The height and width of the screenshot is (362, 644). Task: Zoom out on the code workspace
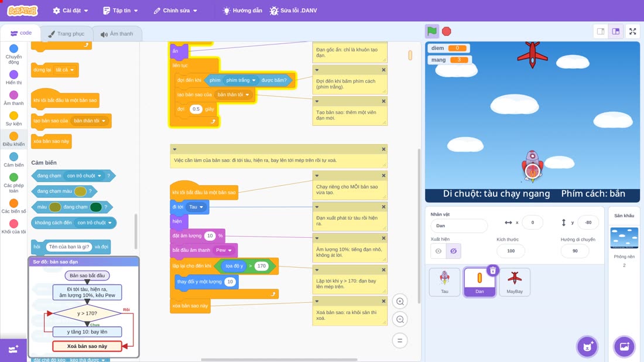(x=400, y=319)
